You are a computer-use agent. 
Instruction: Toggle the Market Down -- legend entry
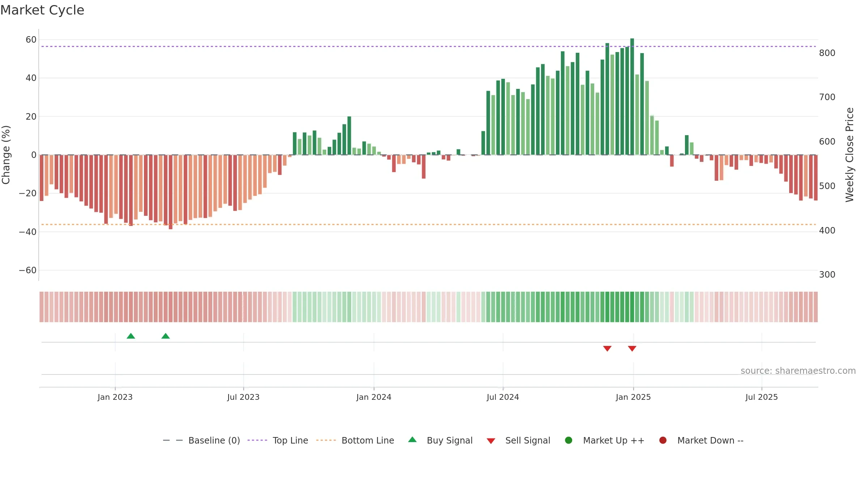pos(701,440)
